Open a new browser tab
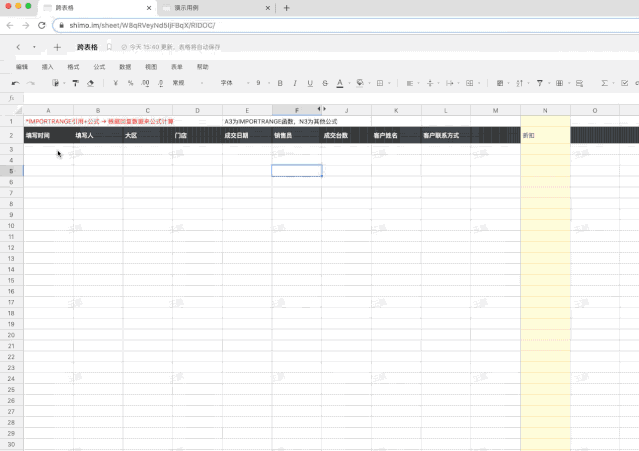 click(286, 8)
